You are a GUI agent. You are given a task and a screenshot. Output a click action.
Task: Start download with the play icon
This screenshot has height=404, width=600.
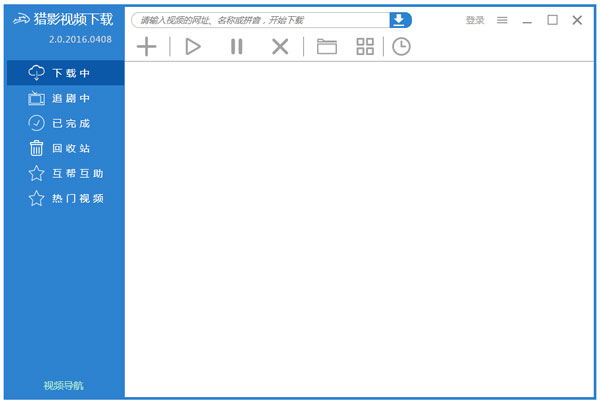tap(193, 46)
